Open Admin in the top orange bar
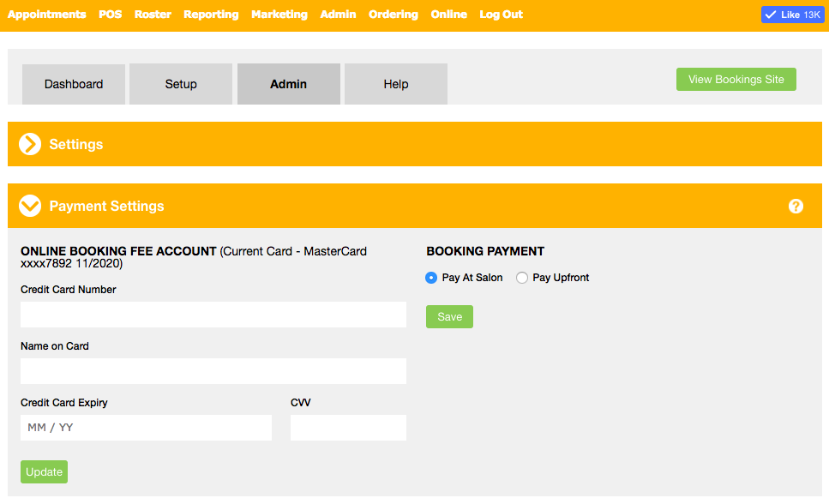 point(338,15)
